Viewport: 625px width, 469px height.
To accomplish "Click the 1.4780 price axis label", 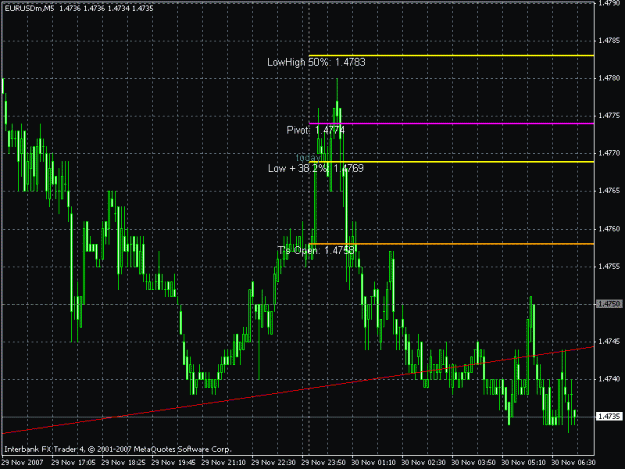I will point(609,78).
